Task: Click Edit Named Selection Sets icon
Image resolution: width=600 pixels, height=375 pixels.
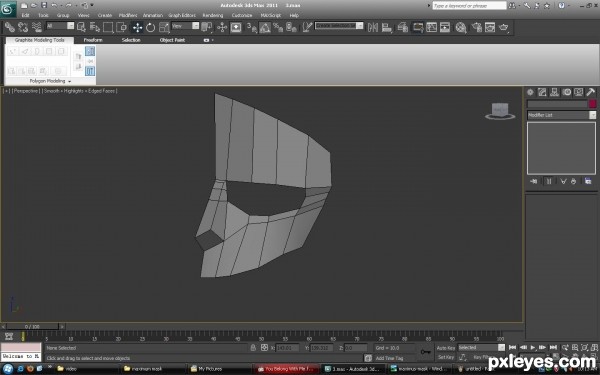Action: pos(307,27)
